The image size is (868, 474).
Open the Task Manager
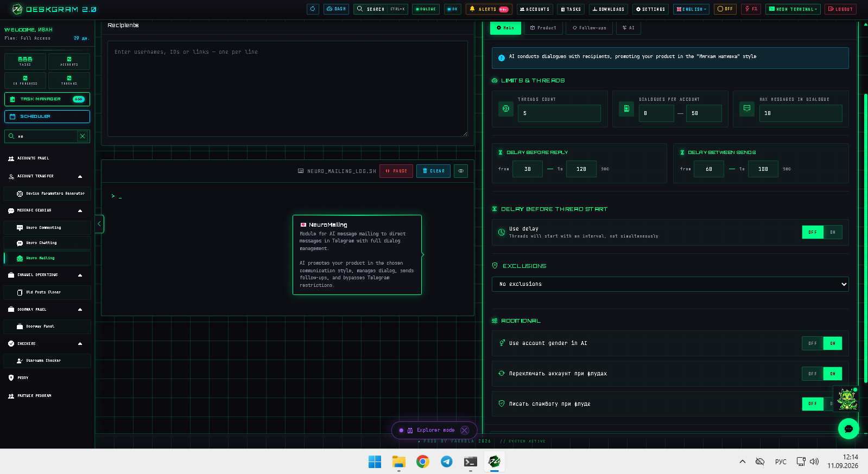(x=47, y=99)
